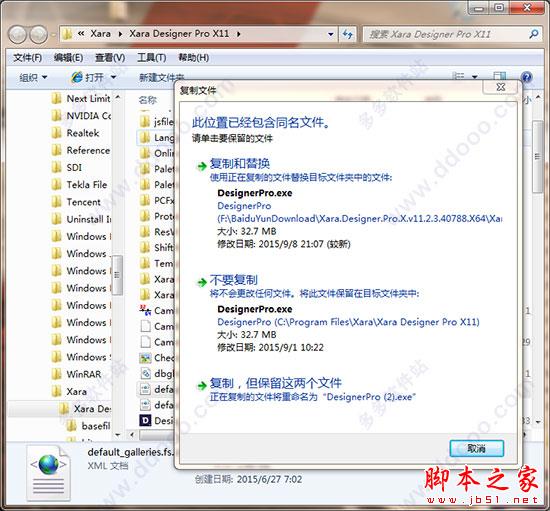The image size is (550, 511).
Task: Expand the arrow after the Xara Designer Pro X11 breadcrumb
Action: tap(239, 34)
